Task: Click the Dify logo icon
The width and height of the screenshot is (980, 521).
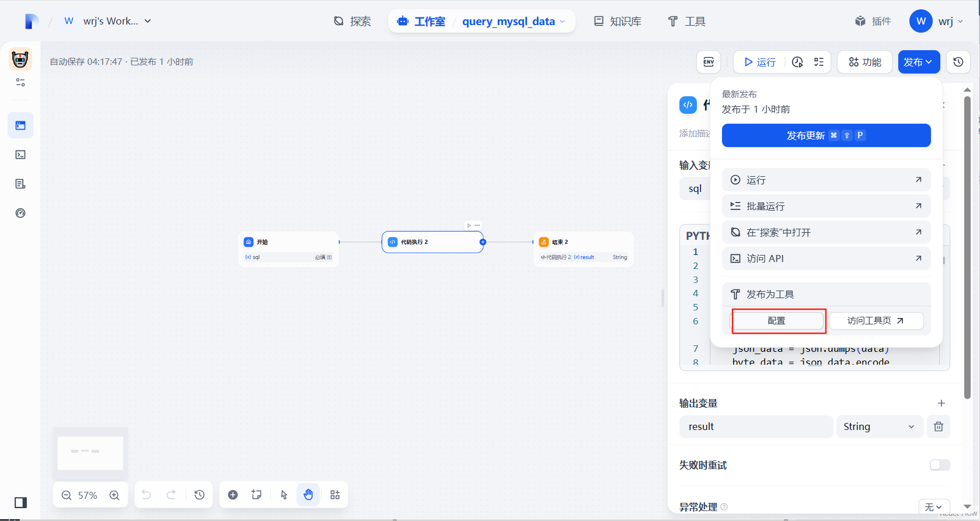Action: pyautogui.click(x=32, y=22)
